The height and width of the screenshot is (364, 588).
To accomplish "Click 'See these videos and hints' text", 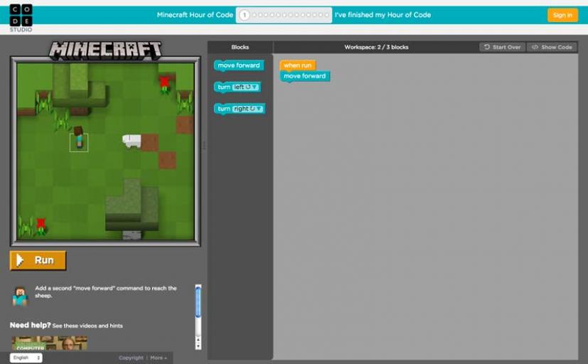I will [87, 326].
